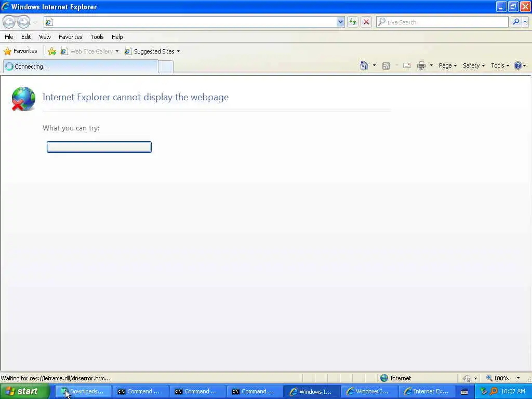Open the View menu
The height and width of the screenshot is (399, 532).
(x=45, y=37)
